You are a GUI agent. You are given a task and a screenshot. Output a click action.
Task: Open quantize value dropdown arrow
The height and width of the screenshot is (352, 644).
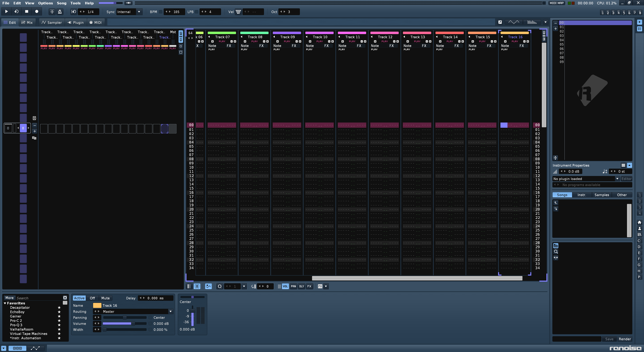point(244,286)
